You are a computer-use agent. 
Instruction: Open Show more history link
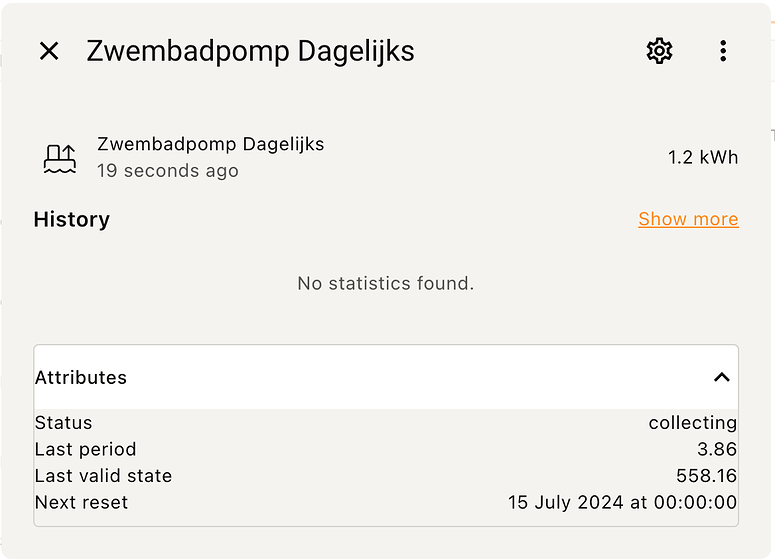(x=689, y=219)
